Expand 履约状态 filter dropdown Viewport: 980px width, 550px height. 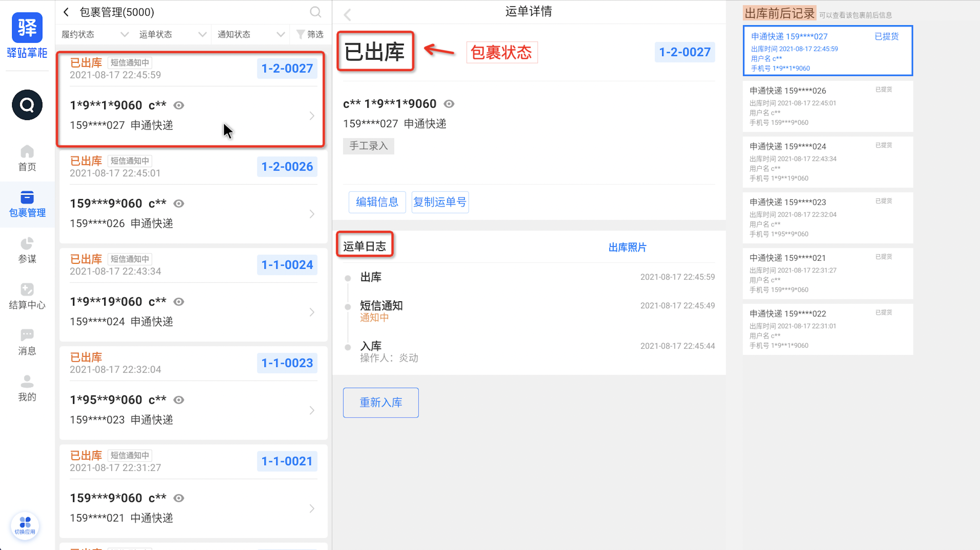coord(95,34)
